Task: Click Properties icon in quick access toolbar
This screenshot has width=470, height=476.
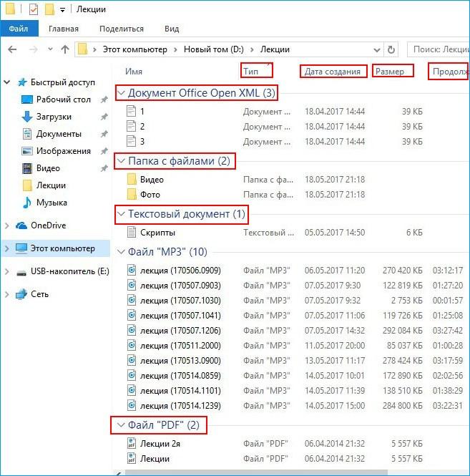Action: point(34,9)
